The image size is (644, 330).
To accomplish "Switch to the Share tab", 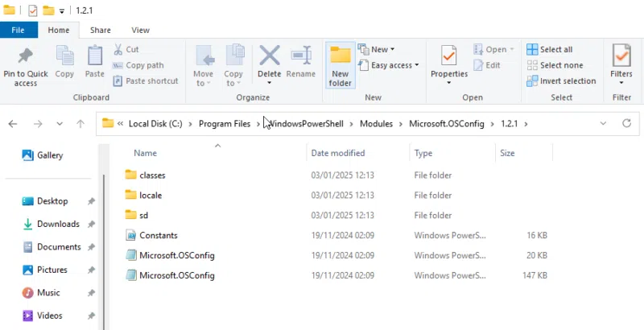I will (x=100, y=30).
